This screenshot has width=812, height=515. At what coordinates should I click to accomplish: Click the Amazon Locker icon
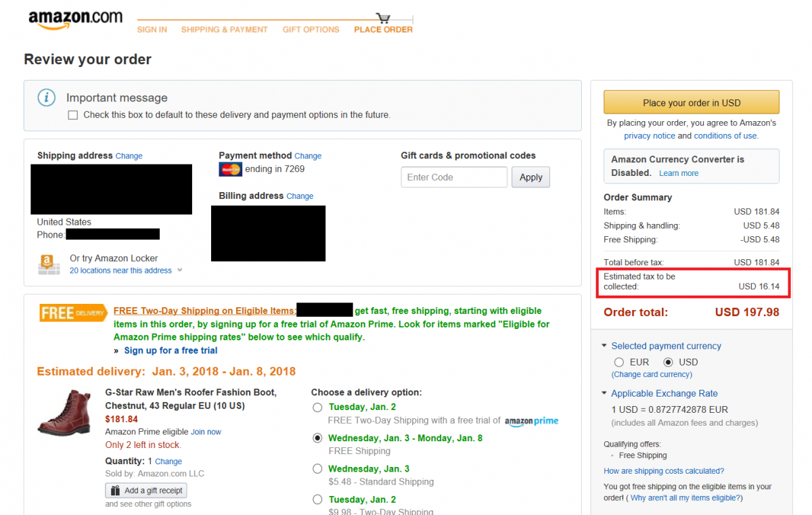click(49, 264)
